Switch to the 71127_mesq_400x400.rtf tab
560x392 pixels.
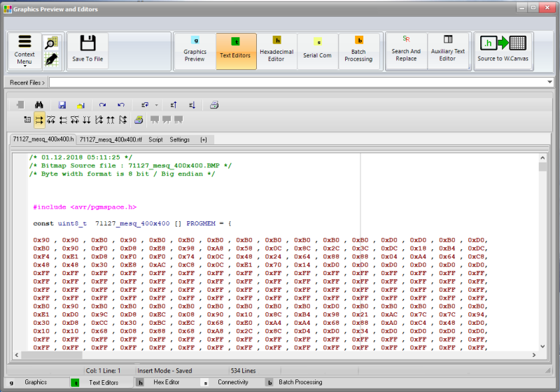110,139
